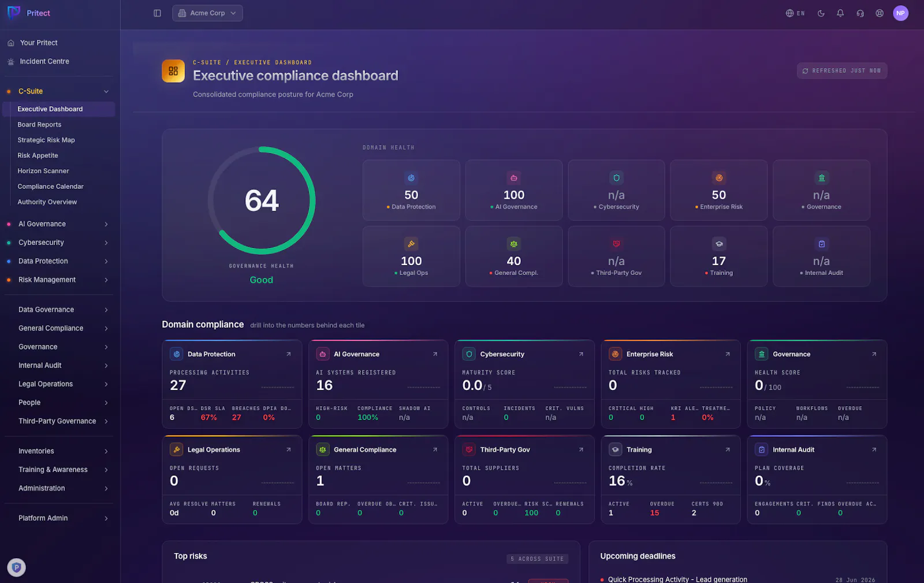The width and height of the screenshot is (924, 583).
Task: Open Training card arrow
Action: click(728, 450)
